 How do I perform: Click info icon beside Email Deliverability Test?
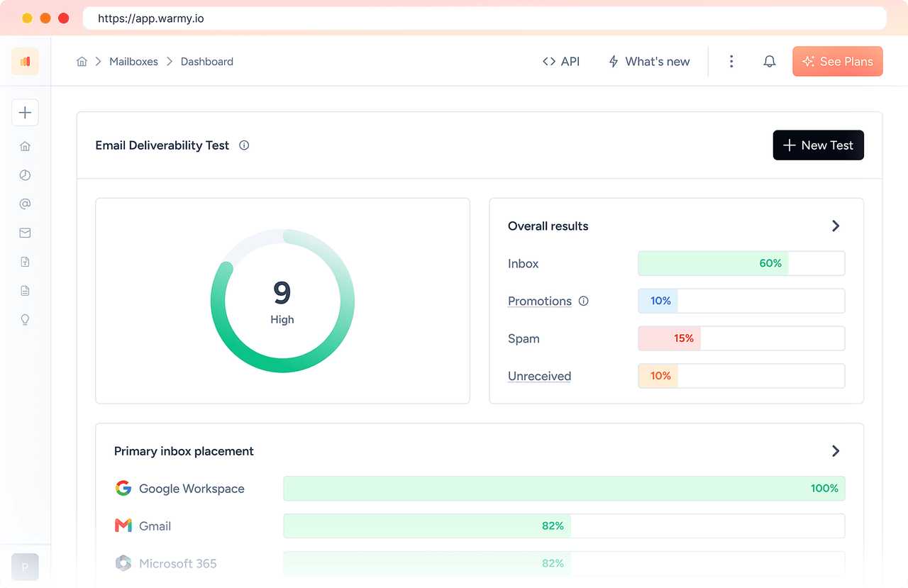(x=244, y=145)
